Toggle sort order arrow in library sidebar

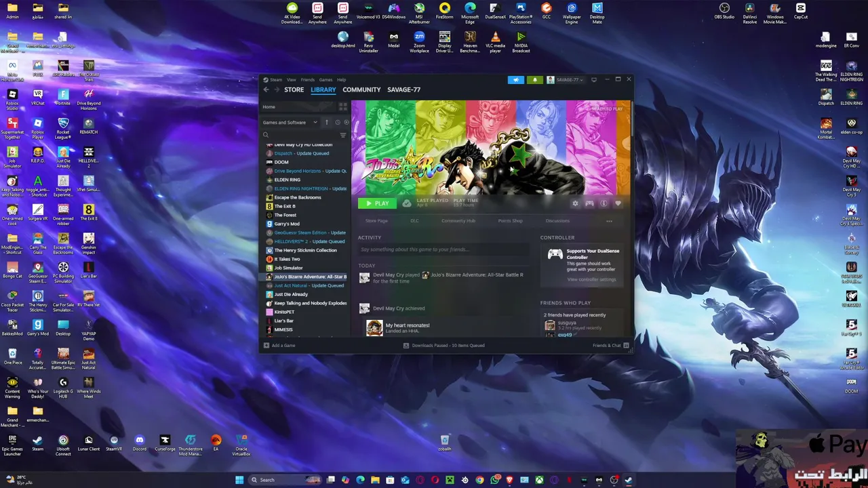(326, 123)
